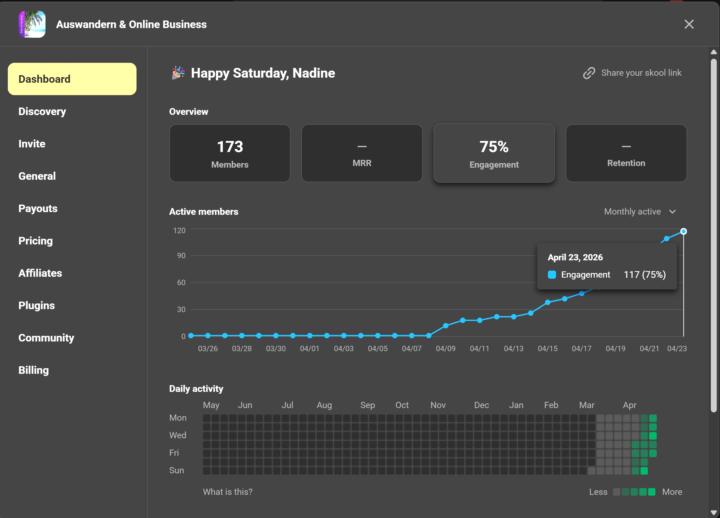Share your skool link
This screenshot has height=518, width=720.
641,73
